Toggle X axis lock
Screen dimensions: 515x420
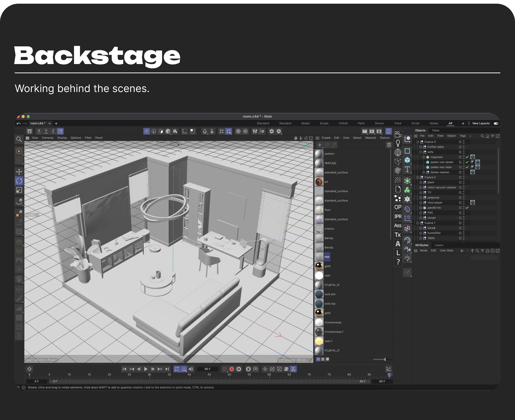click(39, 131)
